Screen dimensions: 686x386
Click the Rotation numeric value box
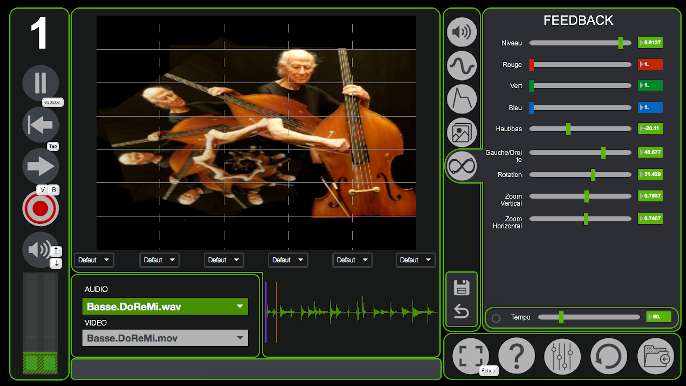pyautogui.click(x=650, y=174)
